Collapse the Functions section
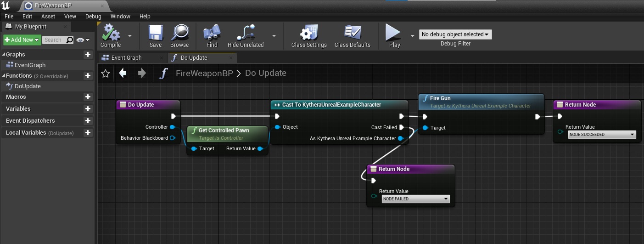Image resolution: width=644 pixels, height=244 pixels. point(3,76)
